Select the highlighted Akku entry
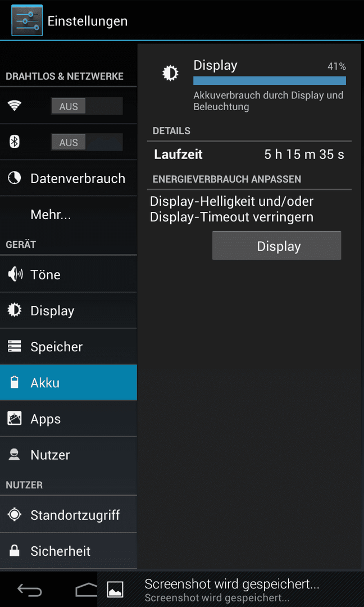This screenshot has width=364, height=607. click(x=69, y=383)
